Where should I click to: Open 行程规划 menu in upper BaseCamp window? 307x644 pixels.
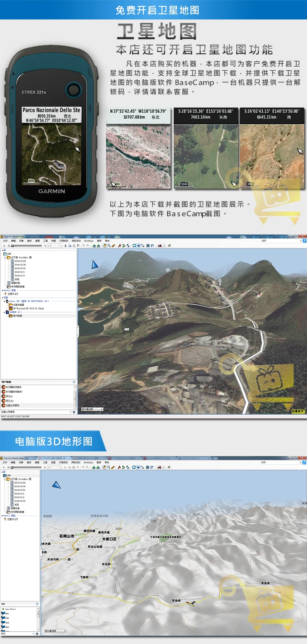(x=63, y=241)
